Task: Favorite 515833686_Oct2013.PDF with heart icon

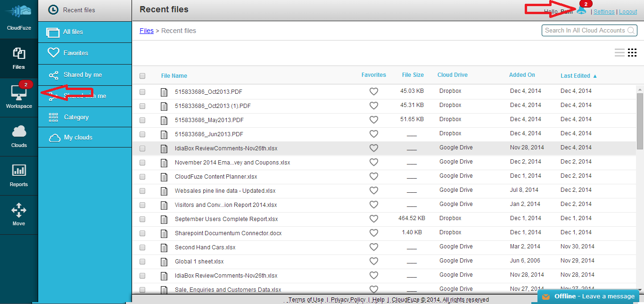Action: (374, 91)
